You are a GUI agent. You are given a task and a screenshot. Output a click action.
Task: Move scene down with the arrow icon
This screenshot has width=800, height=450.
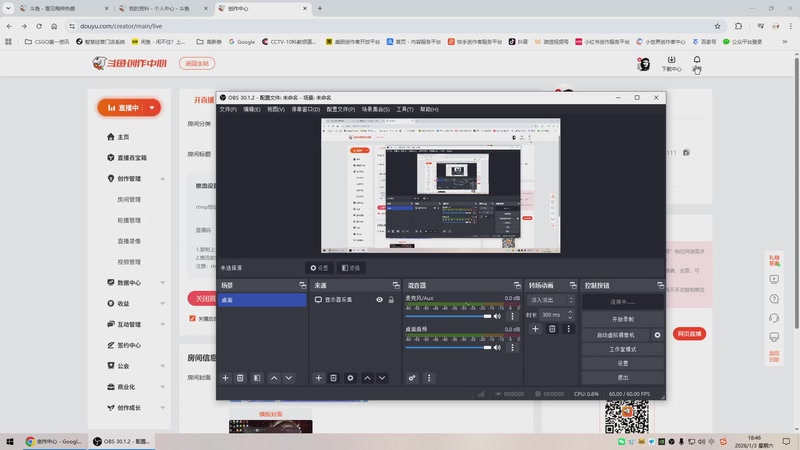289,378
